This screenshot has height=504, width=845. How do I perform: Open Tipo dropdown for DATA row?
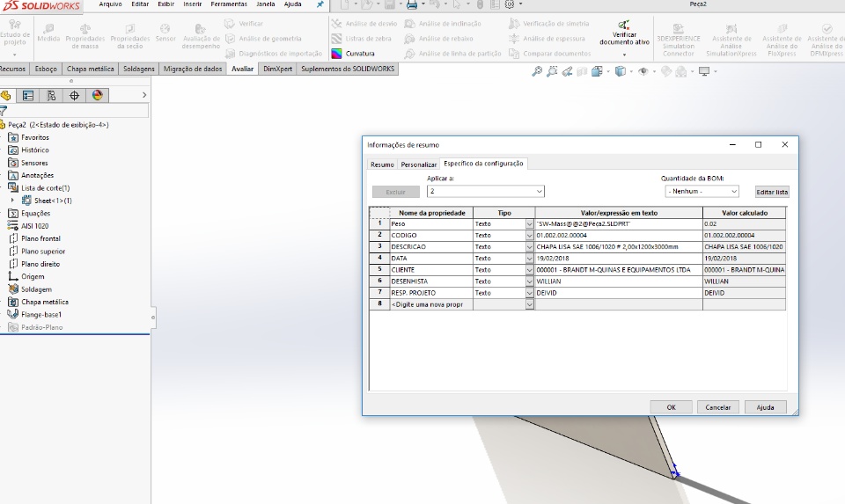coord(529,259)
